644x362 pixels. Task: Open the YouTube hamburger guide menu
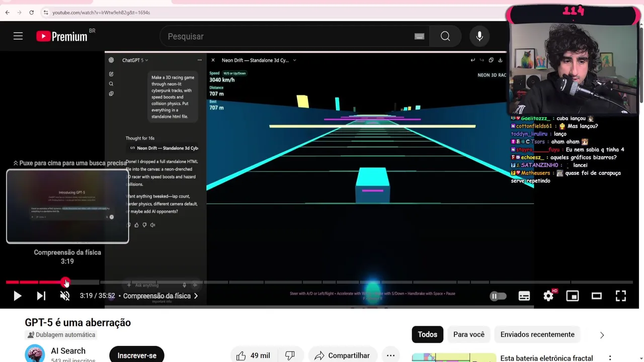tap(18, 36)
